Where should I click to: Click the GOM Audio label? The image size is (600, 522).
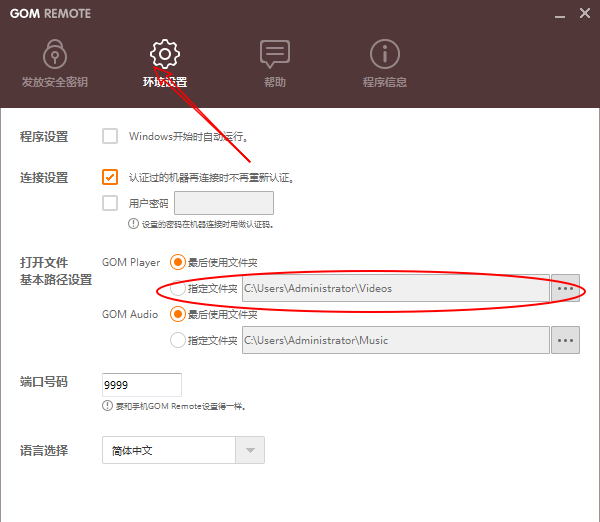tap(130, 314)
